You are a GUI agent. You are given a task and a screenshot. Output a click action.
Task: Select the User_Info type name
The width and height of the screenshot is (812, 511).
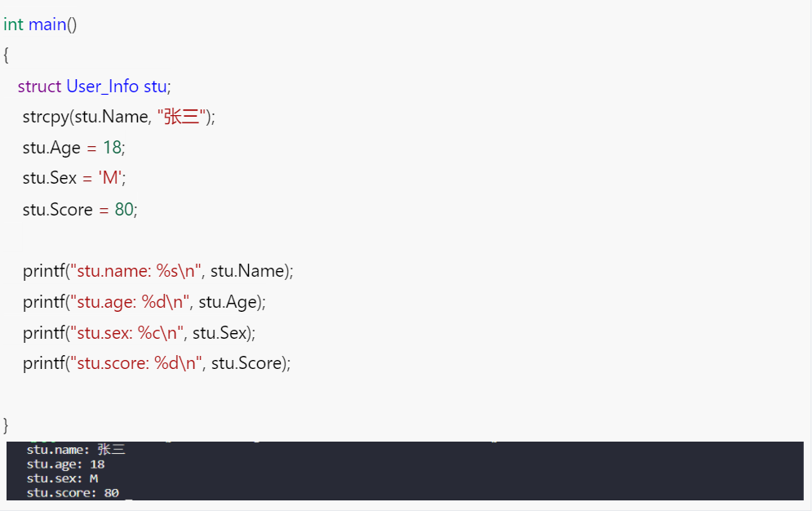click(x=102, y=87)
